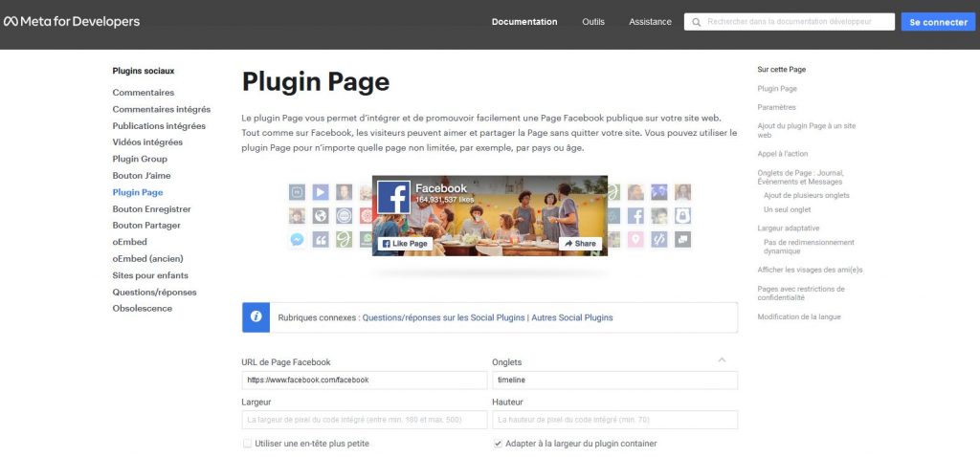The width and height of the screenshot is (980, 457).
Task: Jump to 'Largeur adaptative' section
Action: (788, 228)
